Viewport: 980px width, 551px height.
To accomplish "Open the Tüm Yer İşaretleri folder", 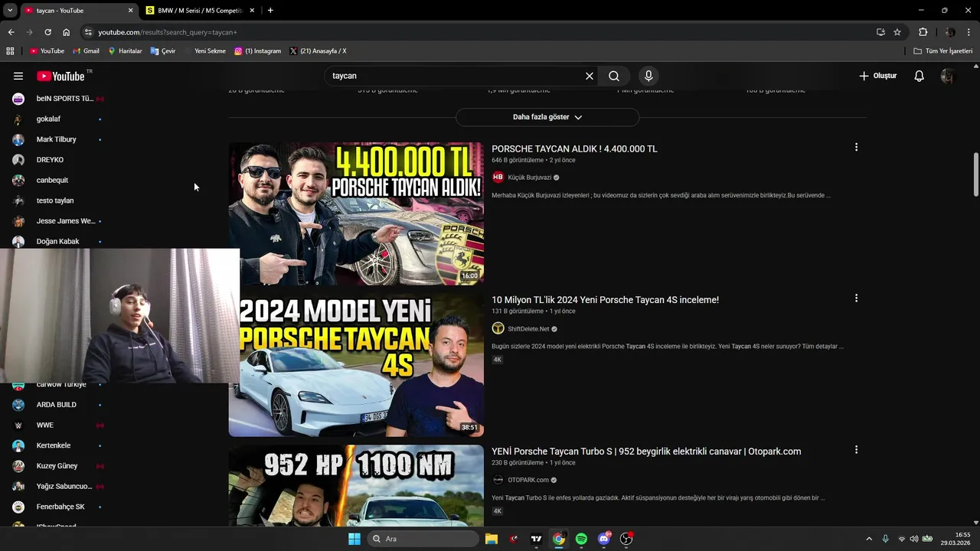I will [943, 51].
